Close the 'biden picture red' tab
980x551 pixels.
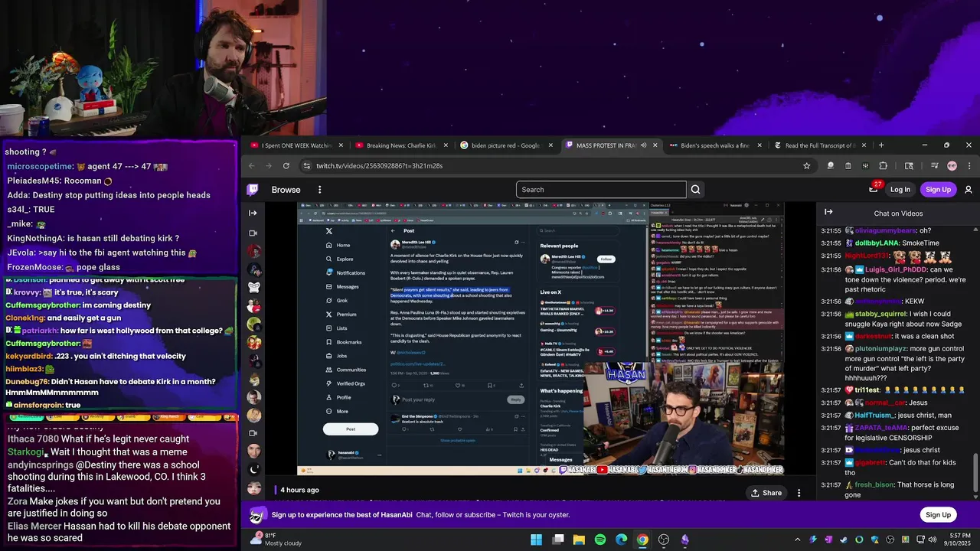point(550,145)
